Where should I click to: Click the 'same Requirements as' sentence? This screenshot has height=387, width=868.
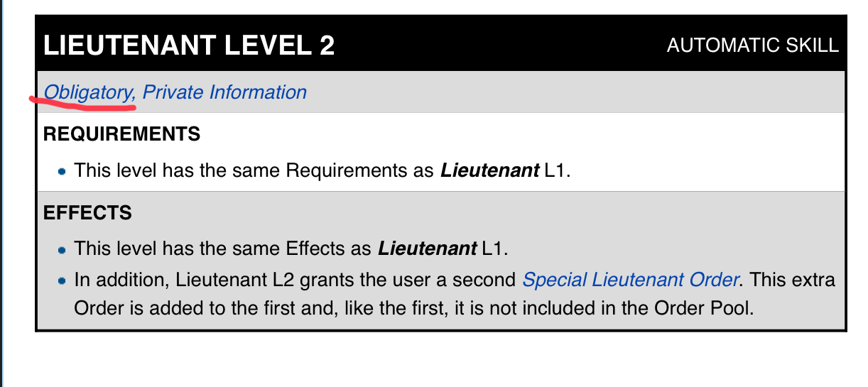click(x=322, y=171)
